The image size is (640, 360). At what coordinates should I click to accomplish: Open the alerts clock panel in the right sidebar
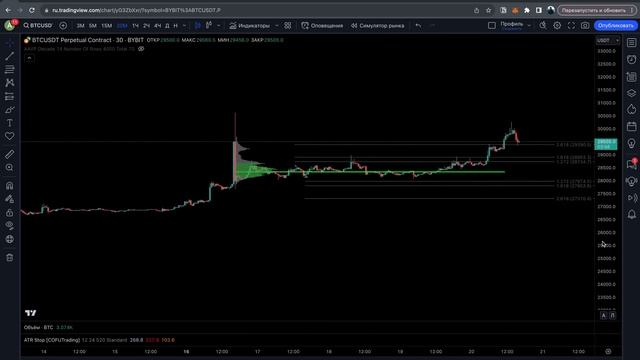(631, 60)
